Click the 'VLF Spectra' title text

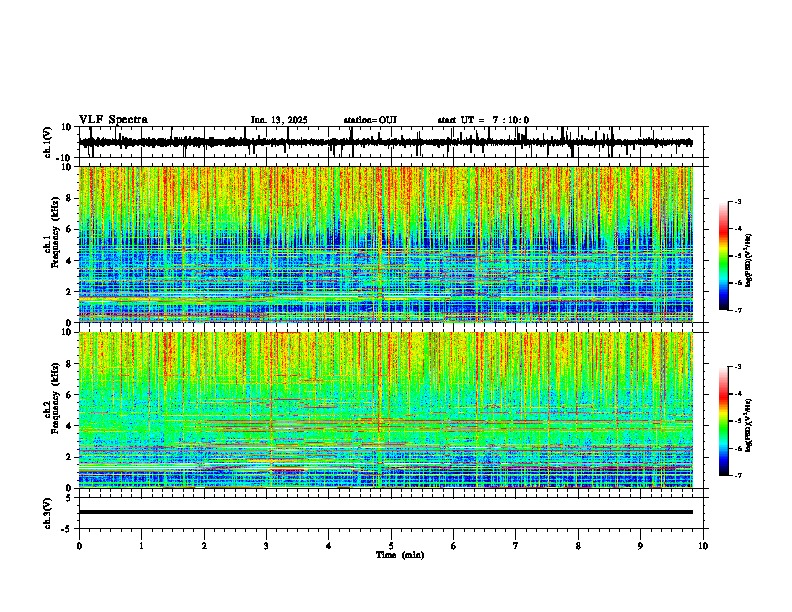(113, 120)
